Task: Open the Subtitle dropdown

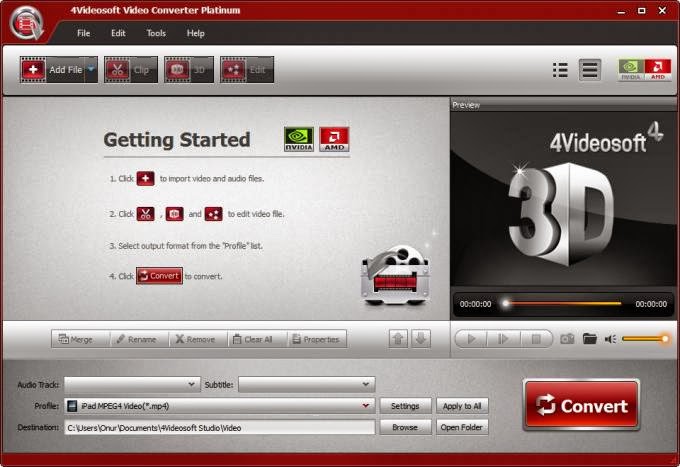Action: click(x=307, y=384)
